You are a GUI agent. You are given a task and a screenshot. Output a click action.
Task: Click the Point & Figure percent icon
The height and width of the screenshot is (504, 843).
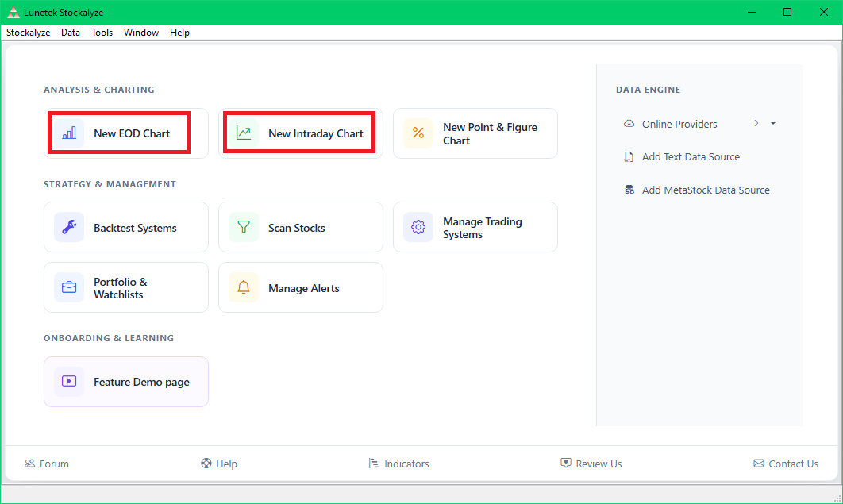(418, 133)
